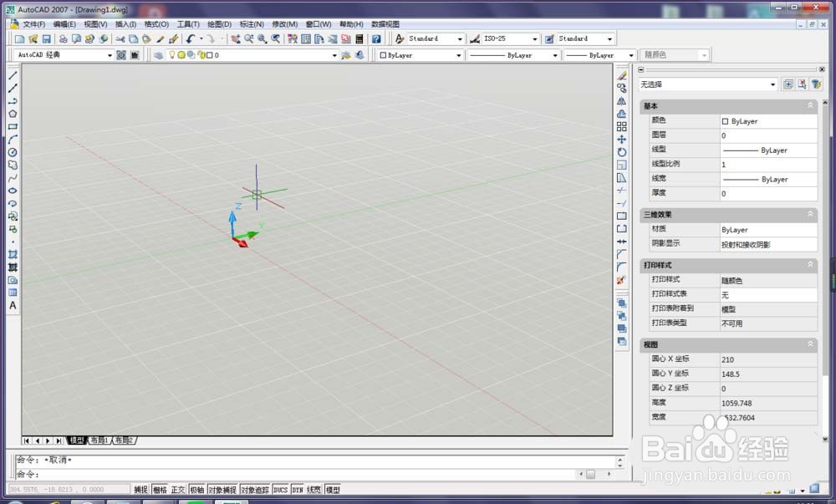
Task: Toggle 线宽 lineweight display in status bar
Action: point(314,490)
